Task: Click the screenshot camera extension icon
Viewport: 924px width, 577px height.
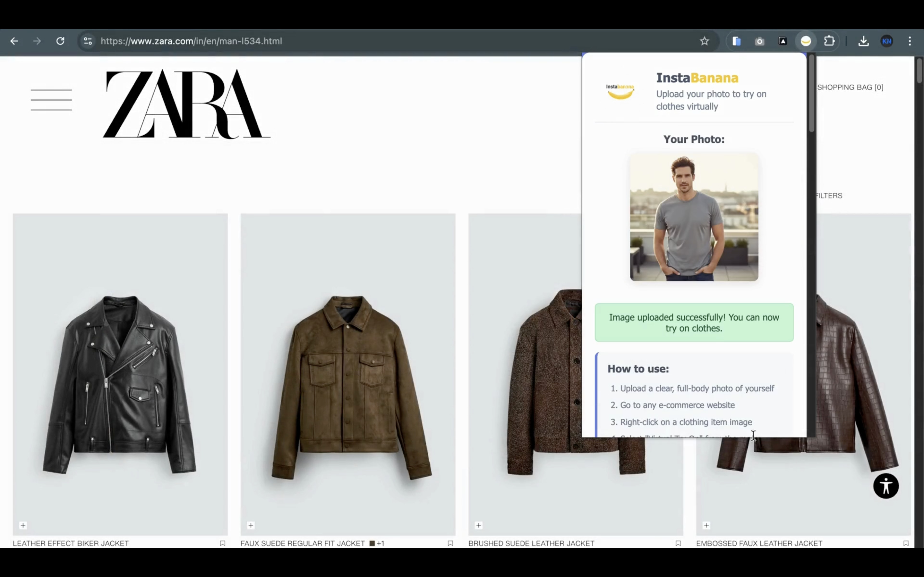Action: click(x=760, y=41)
